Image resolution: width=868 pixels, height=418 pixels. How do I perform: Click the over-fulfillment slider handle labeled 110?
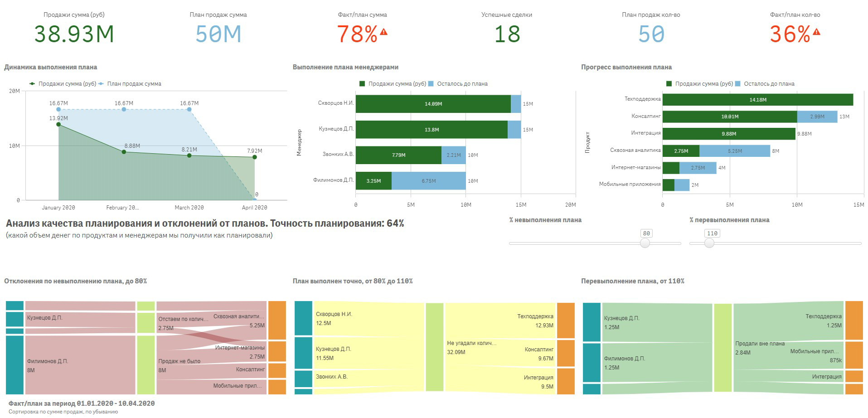[x=709, y=243]
